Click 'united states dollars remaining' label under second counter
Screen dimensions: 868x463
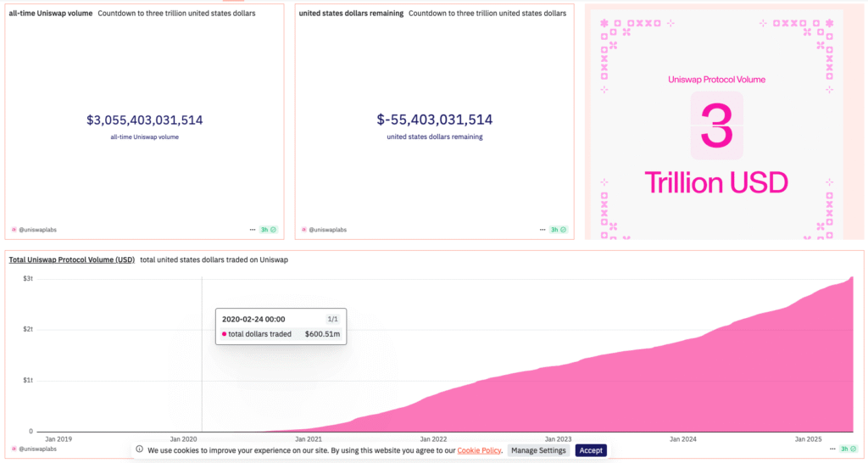435,137
